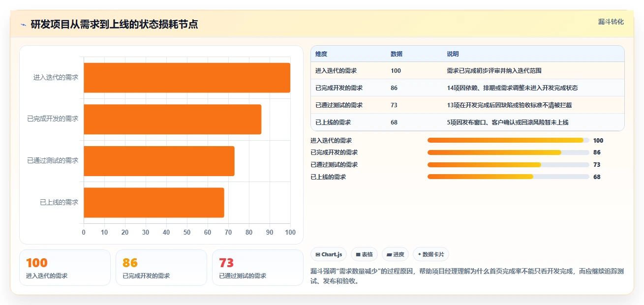Click table data value 100

[x=396, y=71]
